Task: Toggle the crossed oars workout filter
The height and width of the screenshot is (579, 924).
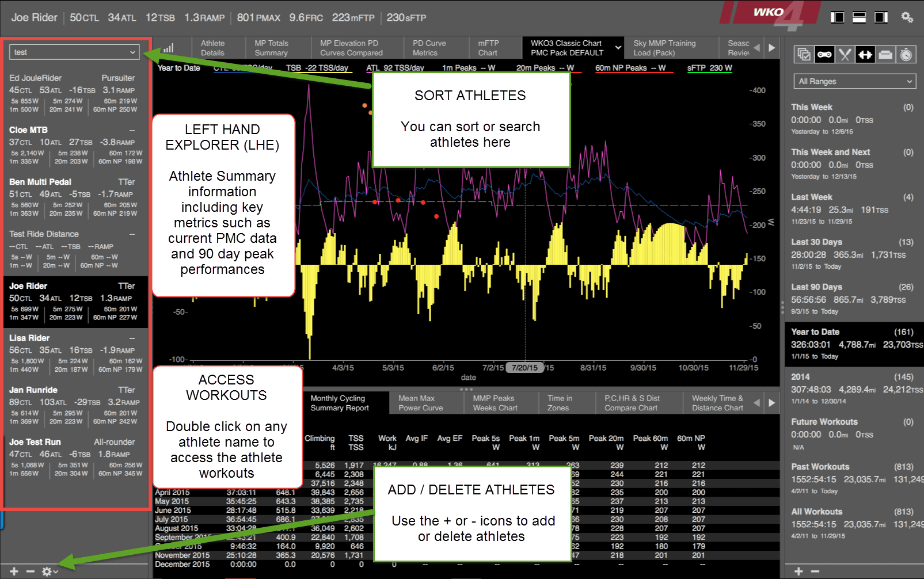Action: coord(845,55)
